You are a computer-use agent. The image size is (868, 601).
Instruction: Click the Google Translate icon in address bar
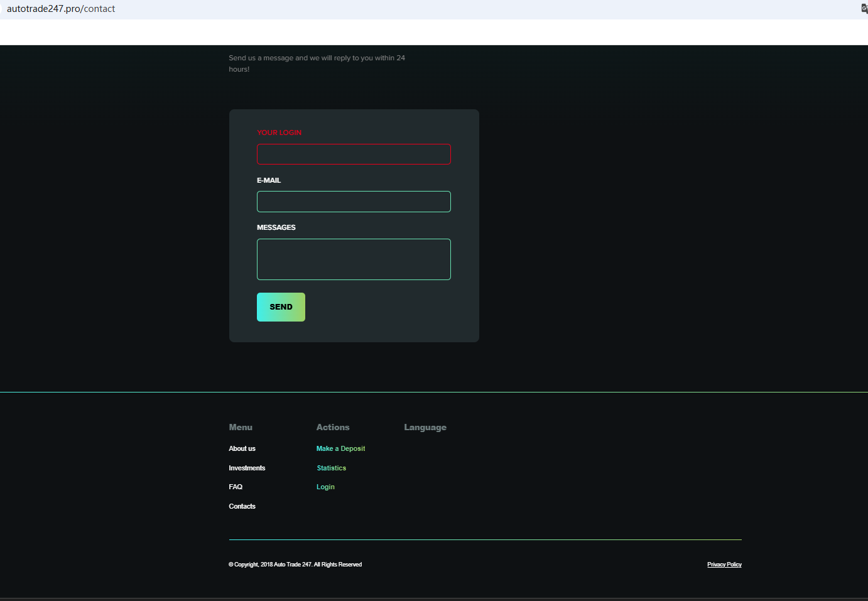tap(864, 9)
